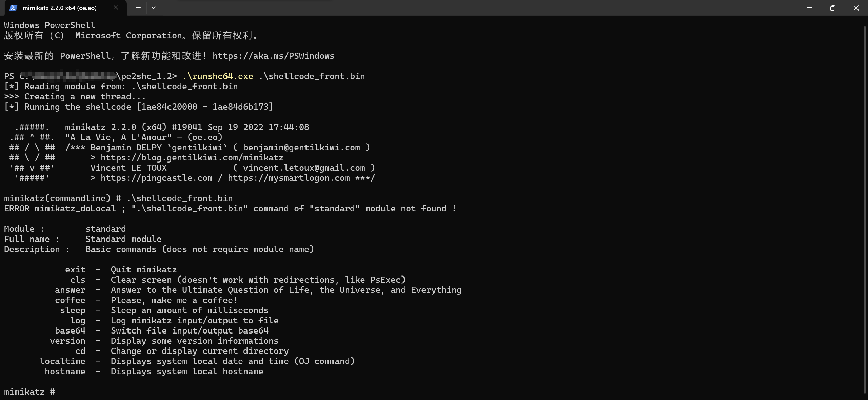This screenshot has height=400, width=868.
Task: Minimize the terminal window
Action: [x=809, y=8]
